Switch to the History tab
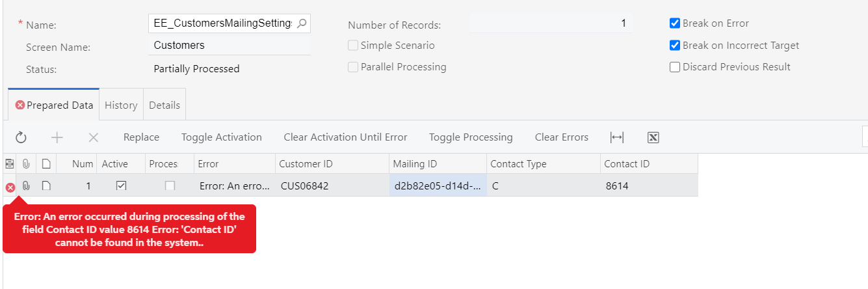Viewport: 868px width, 289px height. (x=121, y=105)
